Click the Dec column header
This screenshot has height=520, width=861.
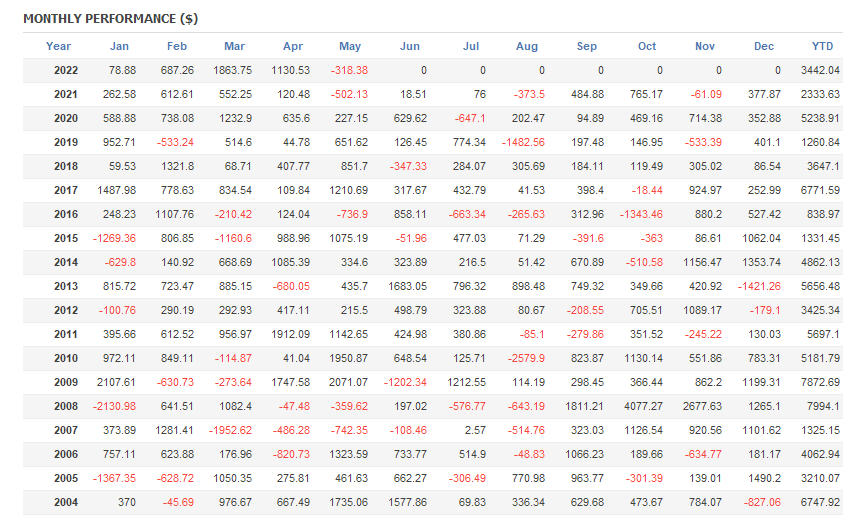[765, 46]
